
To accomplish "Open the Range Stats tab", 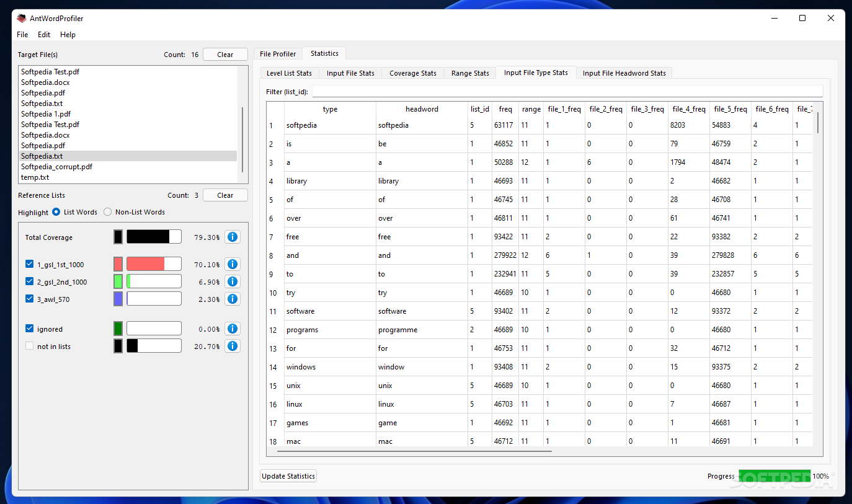I will pos(470,73).
